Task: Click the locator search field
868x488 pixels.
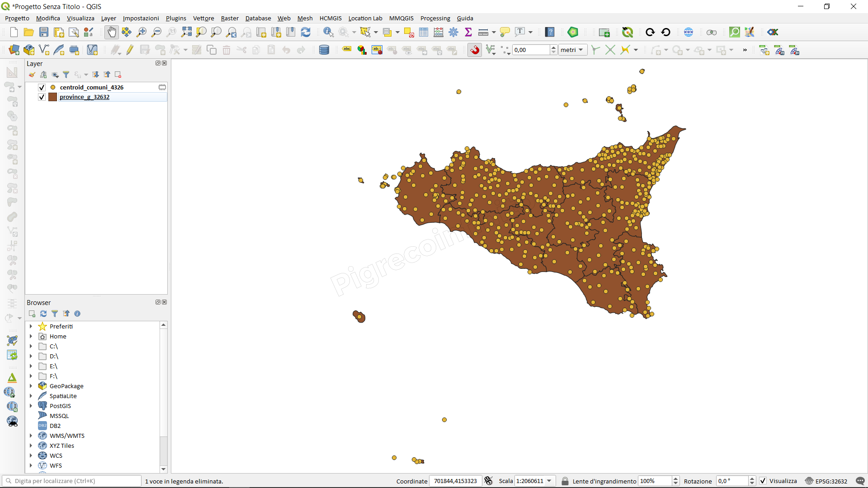Action: point(72,481)
